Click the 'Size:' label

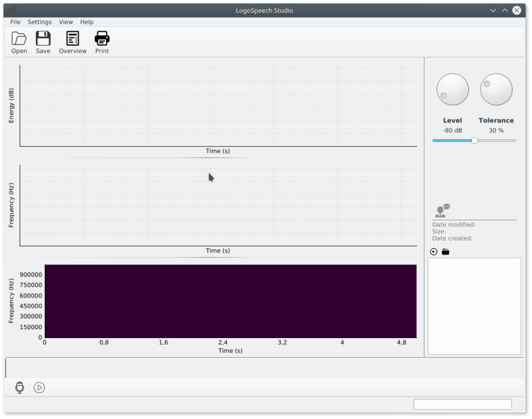(439, 232)
